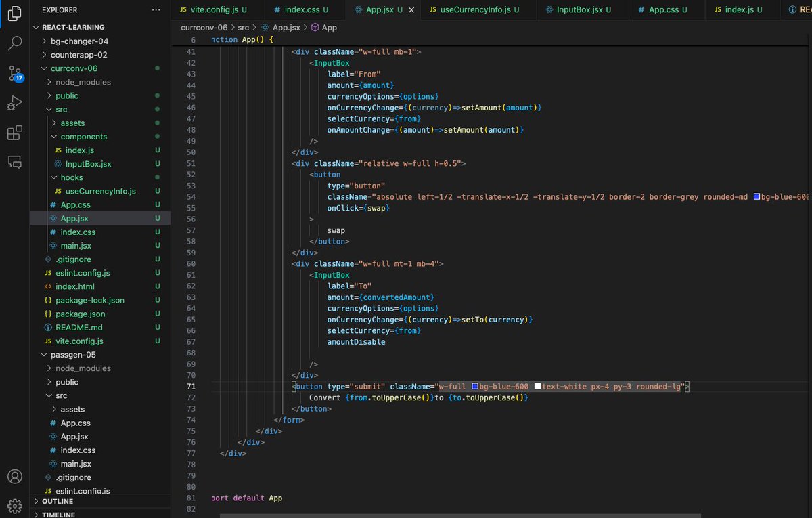Collapse the src folder under currconv-06

point(99,109)
